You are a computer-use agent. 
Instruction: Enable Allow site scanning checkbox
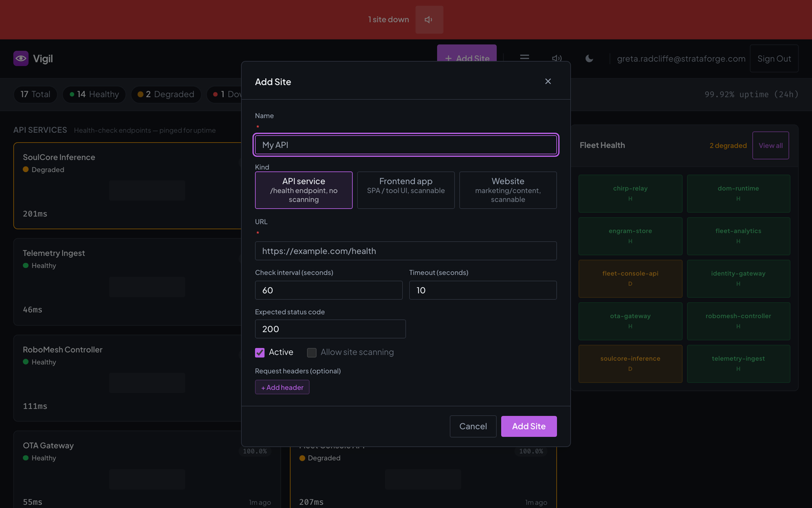click(311, 352)
